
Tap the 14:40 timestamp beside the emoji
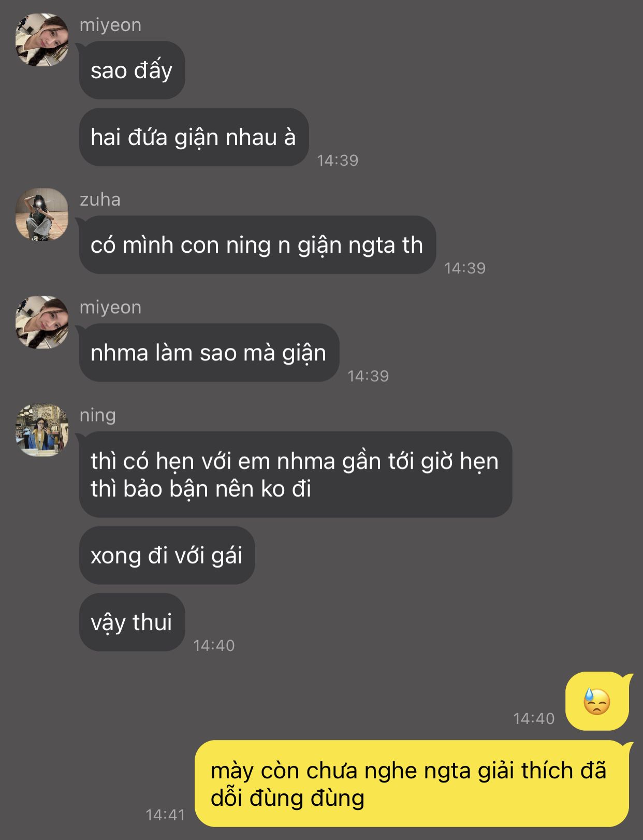click(x=534, y=718)
